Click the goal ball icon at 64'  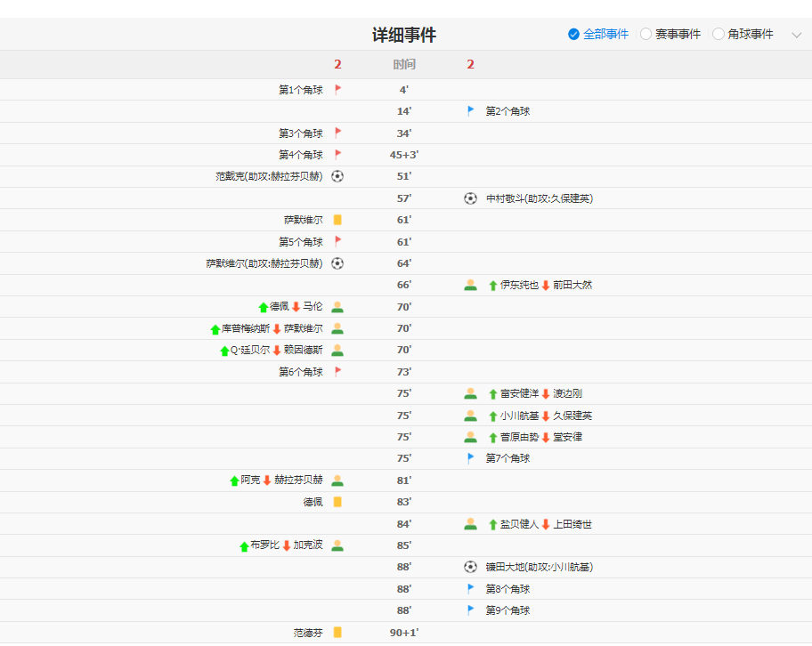(337, 263)
